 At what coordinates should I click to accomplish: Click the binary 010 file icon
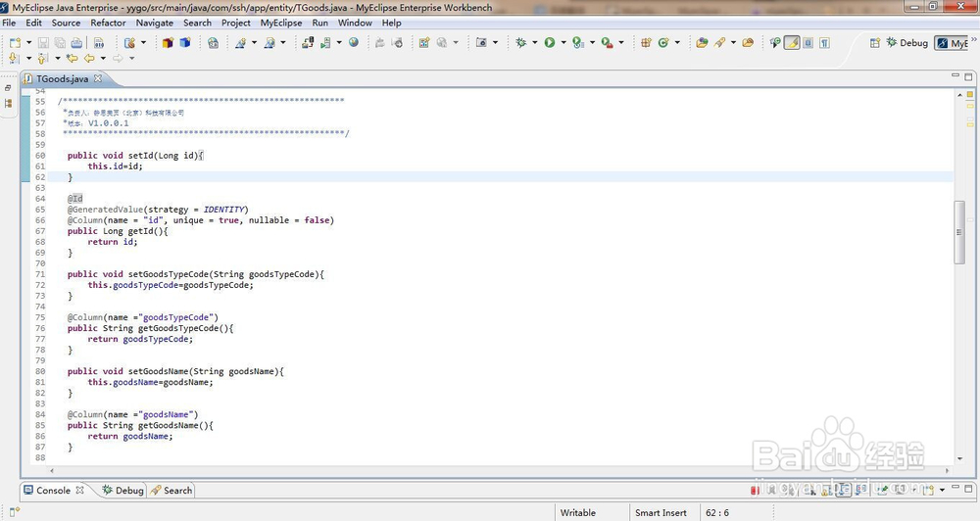coord(99,42)
